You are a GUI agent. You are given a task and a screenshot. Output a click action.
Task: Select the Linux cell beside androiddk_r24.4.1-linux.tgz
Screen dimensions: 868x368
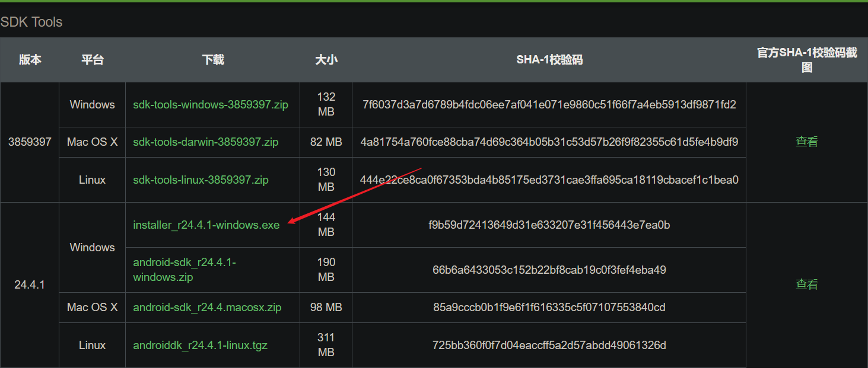click(x=92, y=345)
